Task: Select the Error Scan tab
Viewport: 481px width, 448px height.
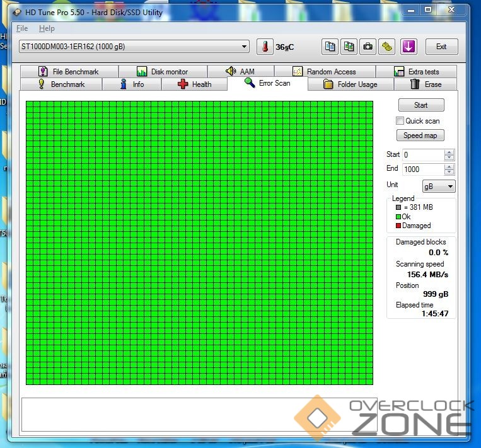Action: coord(267,83)
